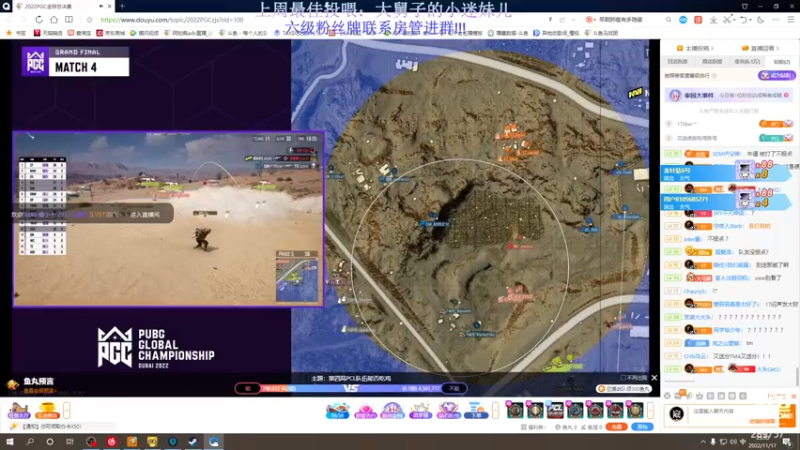The width and height of the screenshot is (800, 450).
Task: Select the PCL badge gift
Action: point(555,410)
